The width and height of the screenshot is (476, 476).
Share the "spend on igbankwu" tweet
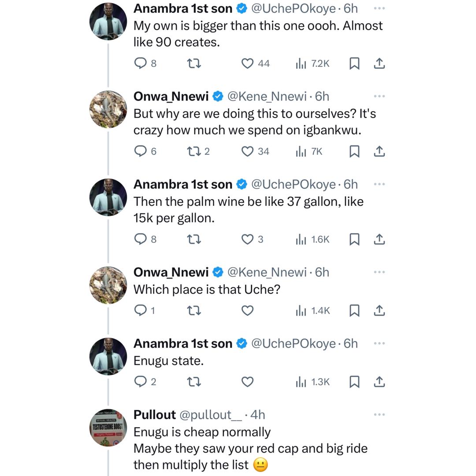tap(379, 152)
